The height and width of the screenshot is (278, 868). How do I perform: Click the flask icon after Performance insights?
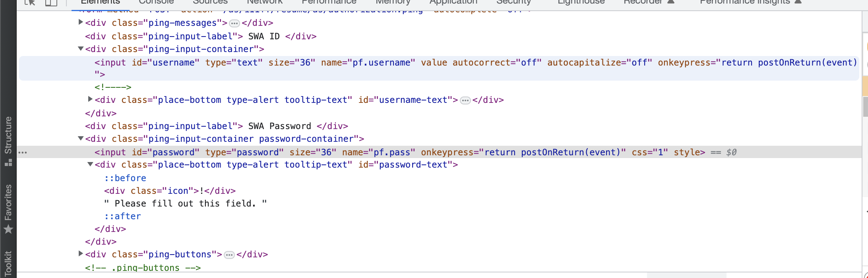tap(798, 2)
